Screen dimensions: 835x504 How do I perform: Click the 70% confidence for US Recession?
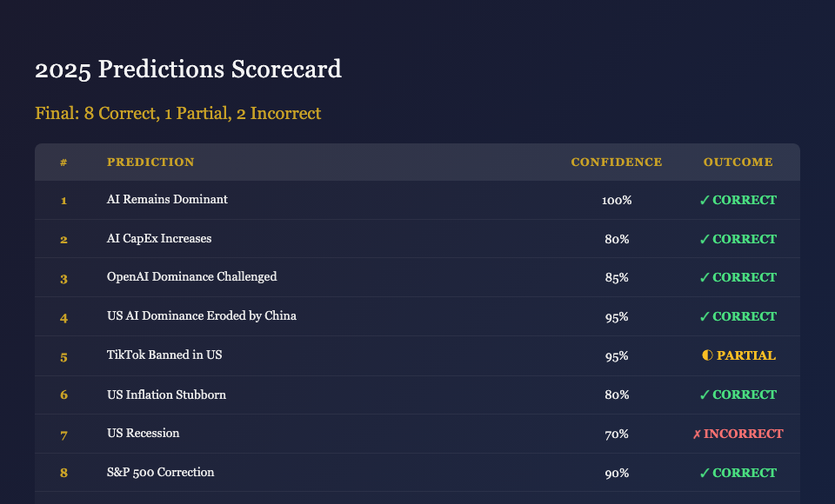pos(616,434)
